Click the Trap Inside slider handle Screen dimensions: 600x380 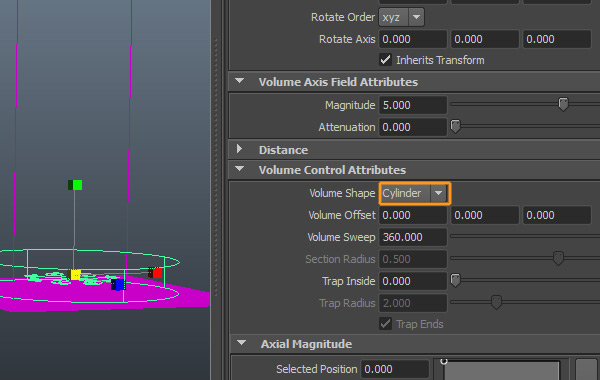click(x=455, y=280)
